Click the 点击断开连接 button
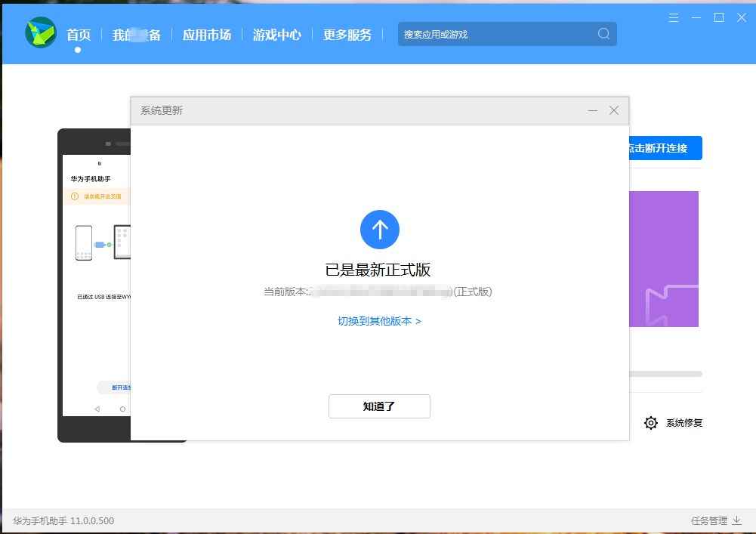 click(x=665, y=148)
